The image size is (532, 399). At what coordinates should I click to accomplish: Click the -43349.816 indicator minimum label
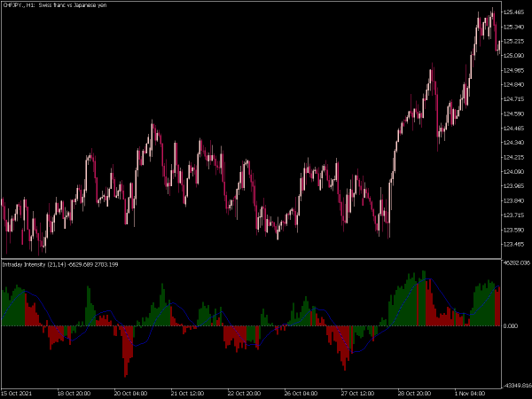point(517,386)
